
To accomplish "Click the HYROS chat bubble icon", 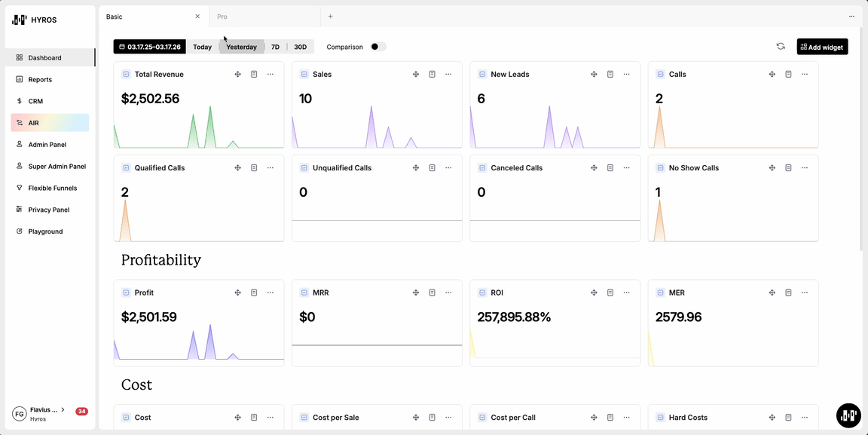I will click(848, 415).
